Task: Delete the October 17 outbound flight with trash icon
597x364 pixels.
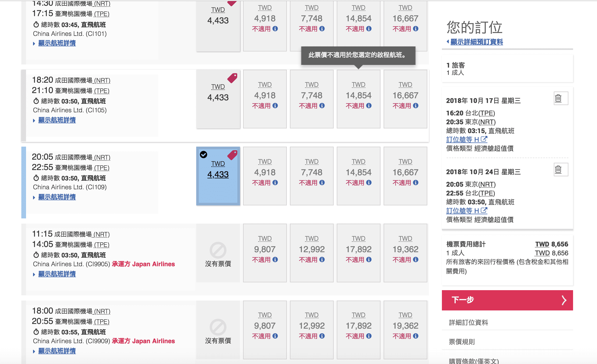Action: (561, 98)
